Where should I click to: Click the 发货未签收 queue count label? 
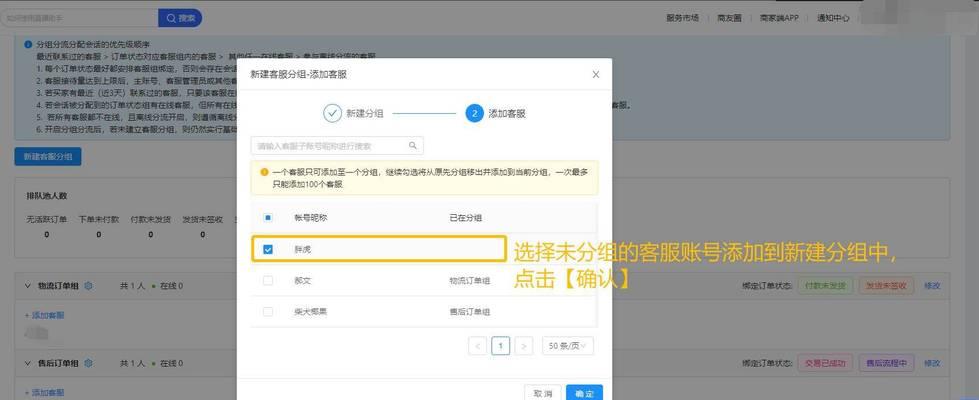point(202,219)
